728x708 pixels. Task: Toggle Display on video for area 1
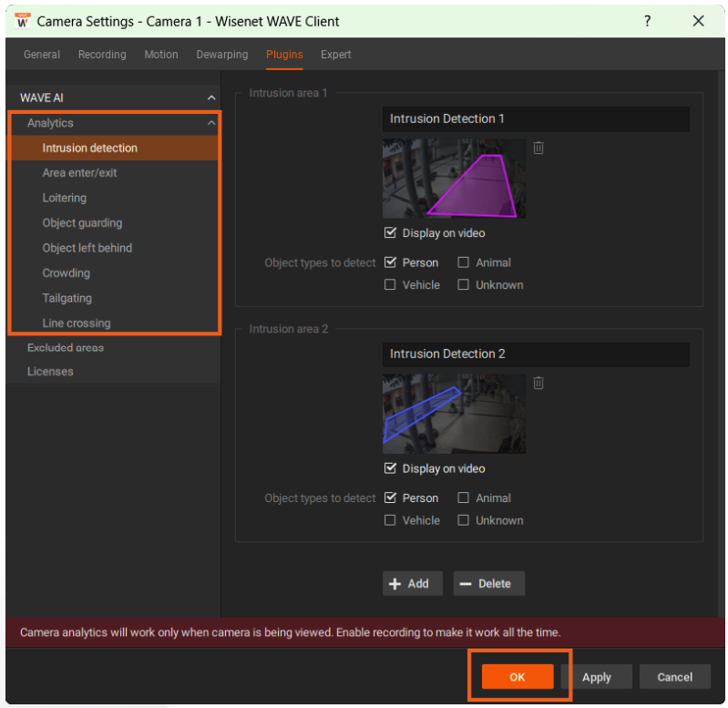[x=390, y=232]
